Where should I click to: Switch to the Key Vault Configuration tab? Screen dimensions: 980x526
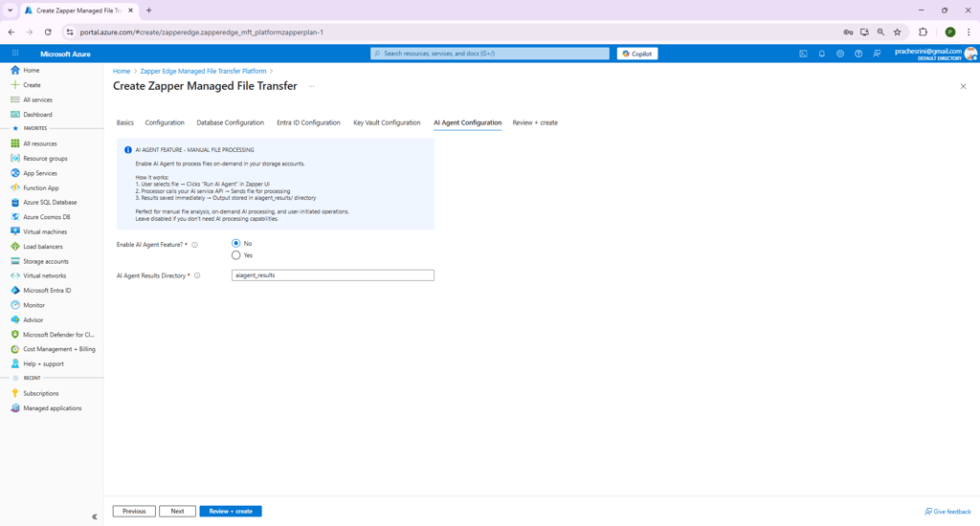coord(387,123)
